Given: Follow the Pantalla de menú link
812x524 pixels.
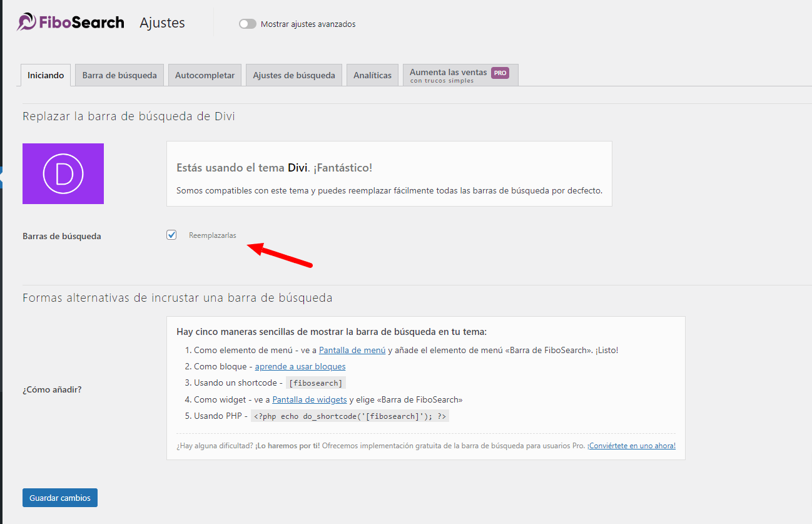Looking at the screenshot, I should pyautogui.click(x=352, y=350).
